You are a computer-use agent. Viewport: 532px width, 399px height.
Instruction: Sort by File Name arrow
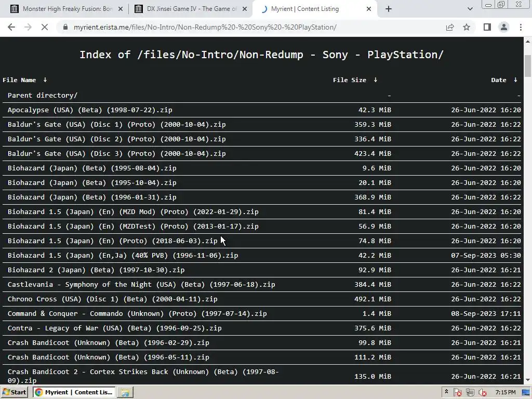(45, 79)
